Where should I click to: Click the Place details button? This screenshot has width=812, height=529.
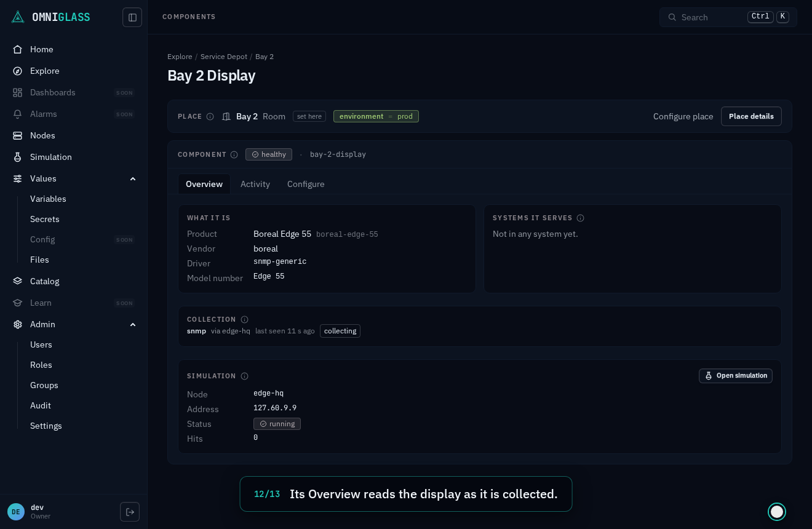[x=751, y=116]
